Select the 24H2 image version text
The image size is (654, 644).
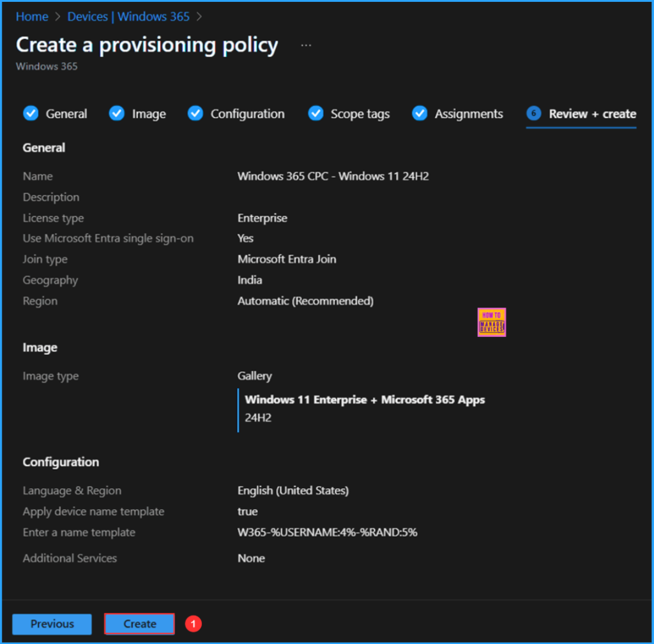click(x=258, y=417)
